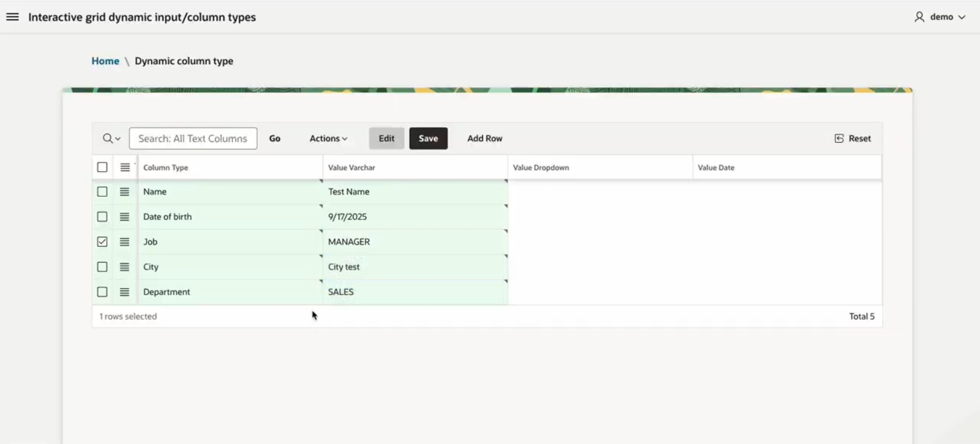Check the Name row checkbox
980x444 pixels.
coord(103,192)
